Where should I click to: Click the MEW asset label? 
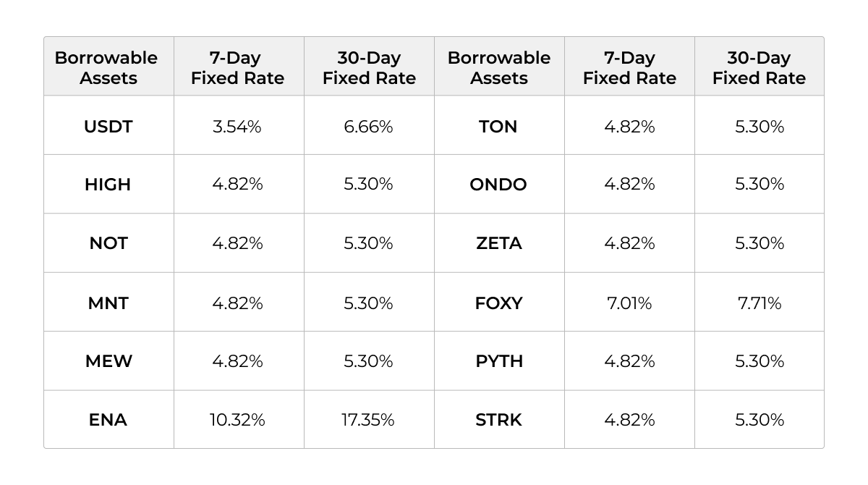(109, 360)
